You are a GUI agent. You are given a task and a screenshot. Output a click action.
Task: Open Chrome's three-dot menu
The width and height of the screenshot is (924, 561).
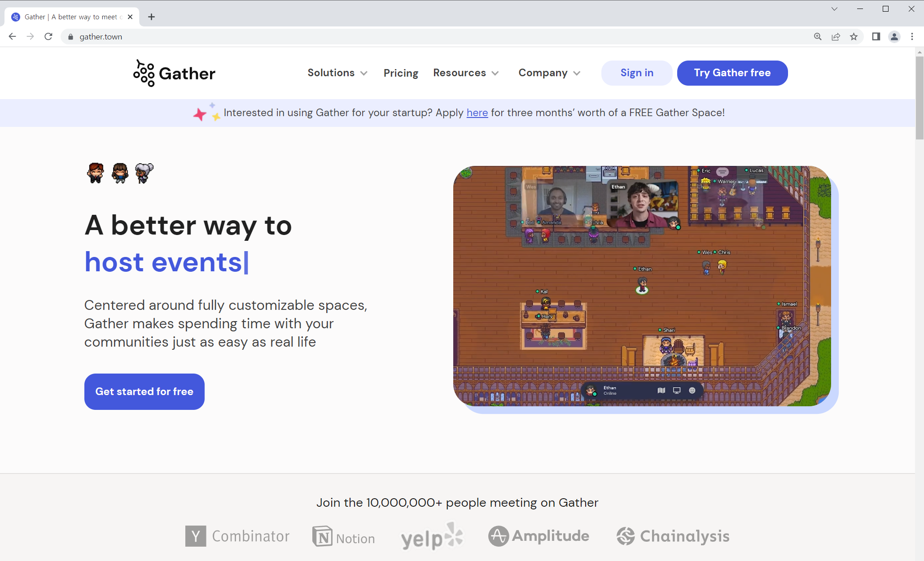click(x=912, y=37)
